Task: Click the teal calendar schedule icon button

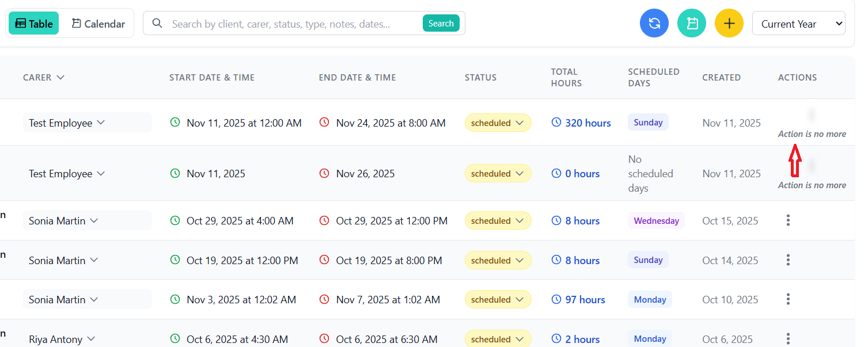Action: (x=691, y=24)
